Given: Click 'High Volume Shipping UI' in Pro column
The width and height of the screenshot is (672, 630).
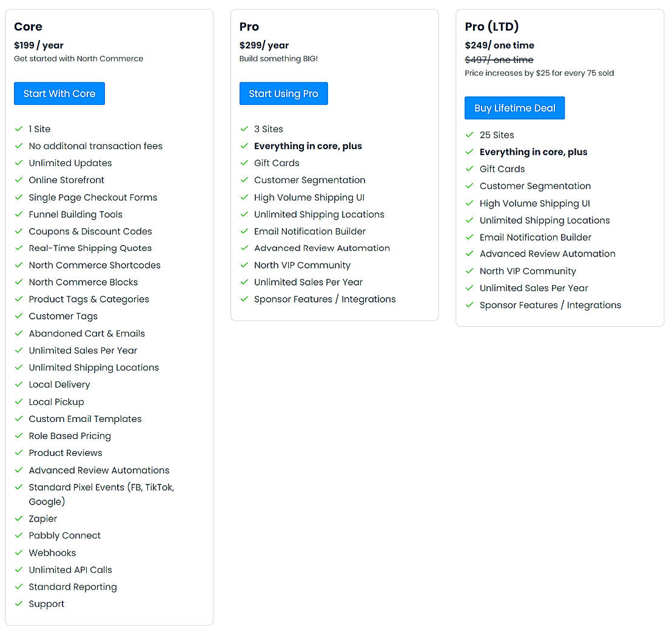Looking at the screenshot, I should coord(309,197).
